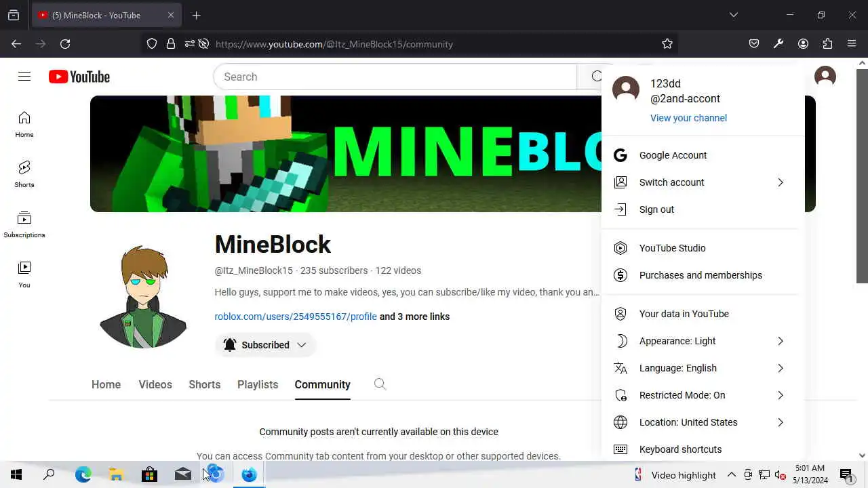Open the wrench developer tools icon
This screenshot has height=488, width=868.
[778, 43]
